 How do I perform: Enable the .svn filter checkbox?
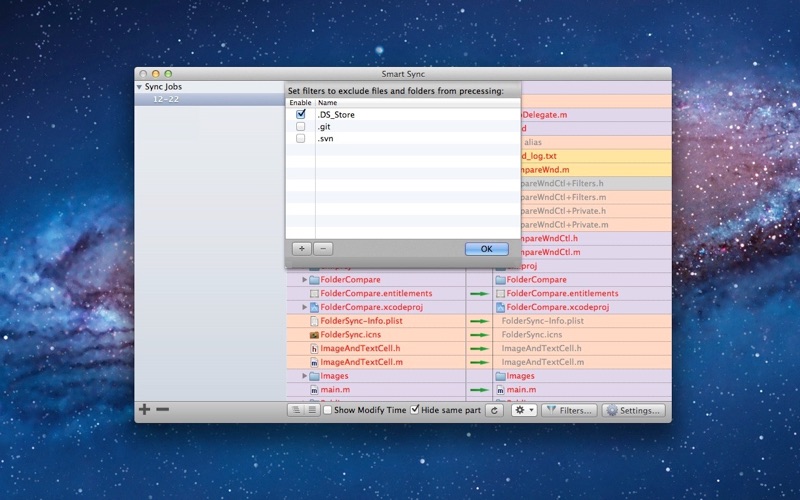[301, 139]
